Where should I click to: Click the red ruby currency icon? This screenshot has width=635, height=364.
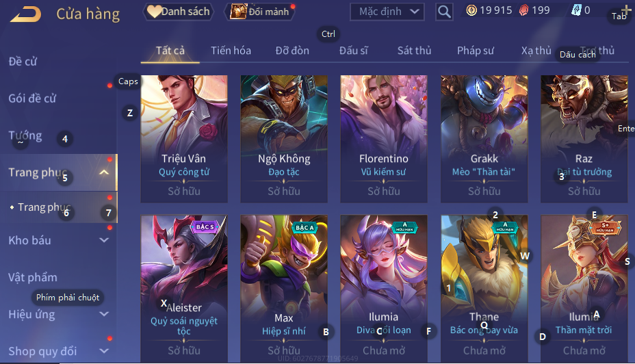pyautogui.click(x=523, y=10)
